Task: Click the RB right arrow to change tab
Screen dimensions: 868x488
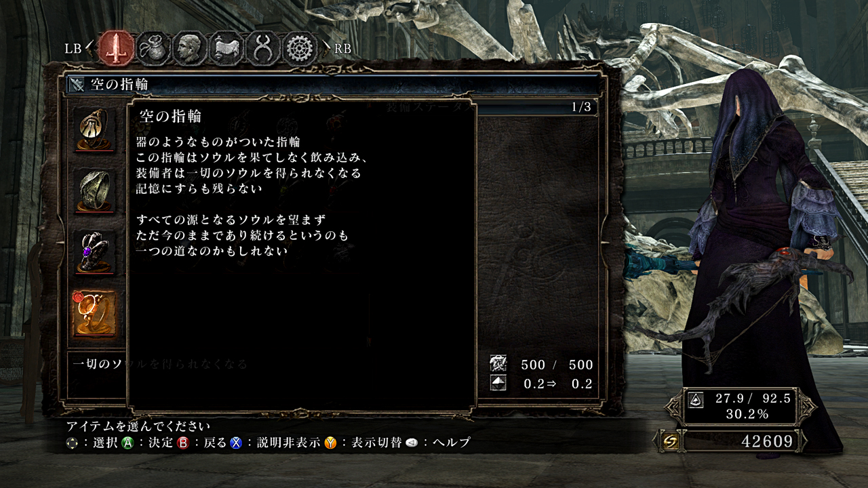Action: point(327,48)
